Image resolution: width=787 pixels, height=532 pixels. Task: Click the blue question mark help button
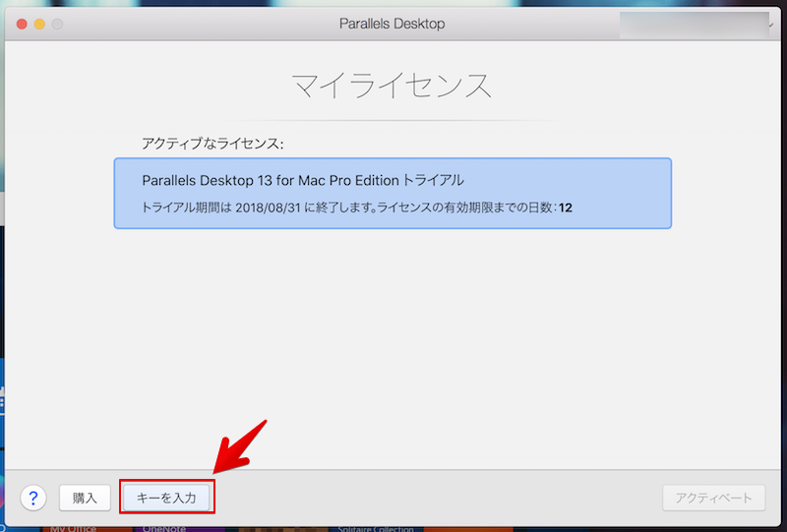click(x=33, y=498)
